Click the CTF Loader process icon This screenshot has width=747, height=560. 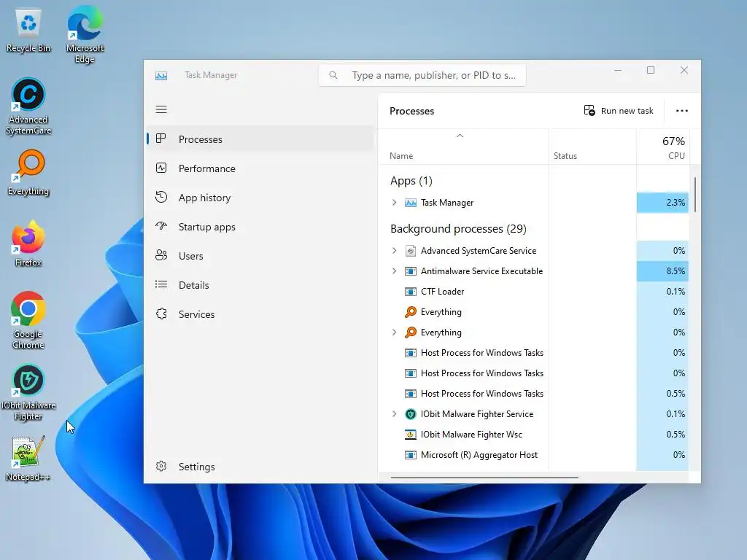(x=410, y=292)
